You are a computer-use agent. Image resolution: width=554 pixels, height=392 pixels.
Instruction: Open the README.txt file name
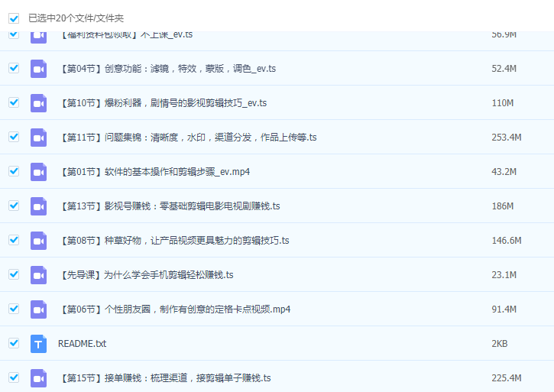click(82, 344)
